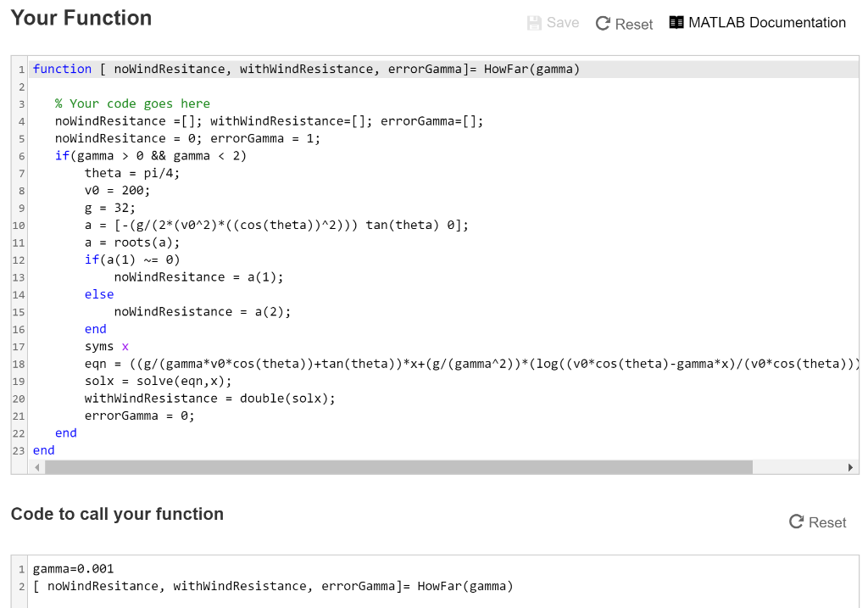Select the syms x statement on line 17
868x608 pixels.
(x=106, y=346)
